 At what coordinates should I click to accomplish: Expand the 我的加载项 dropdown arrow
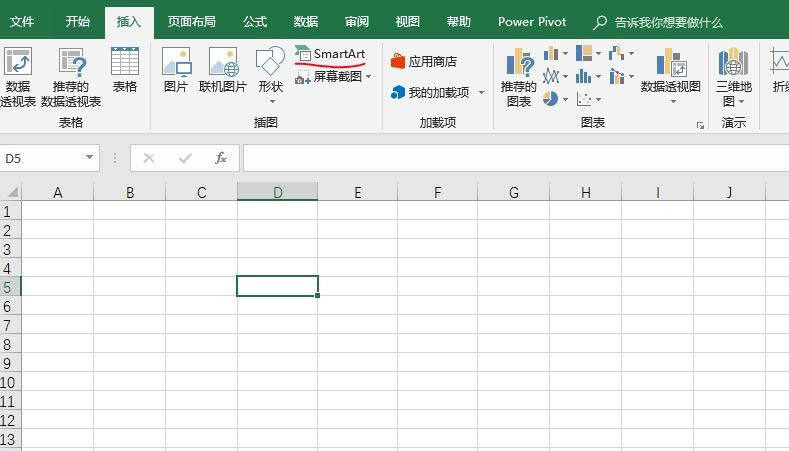click(482, 93)
